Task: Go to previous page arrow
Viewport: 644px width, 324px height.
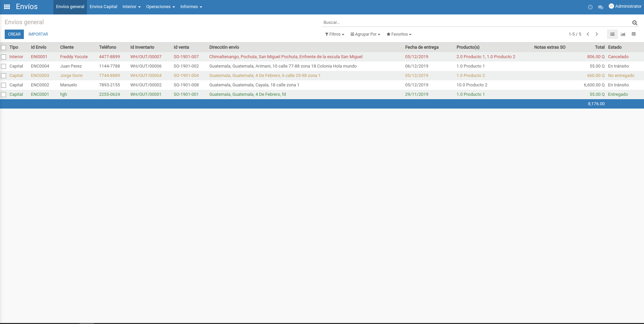Action: pyautogui.click(x=588, y=34)
